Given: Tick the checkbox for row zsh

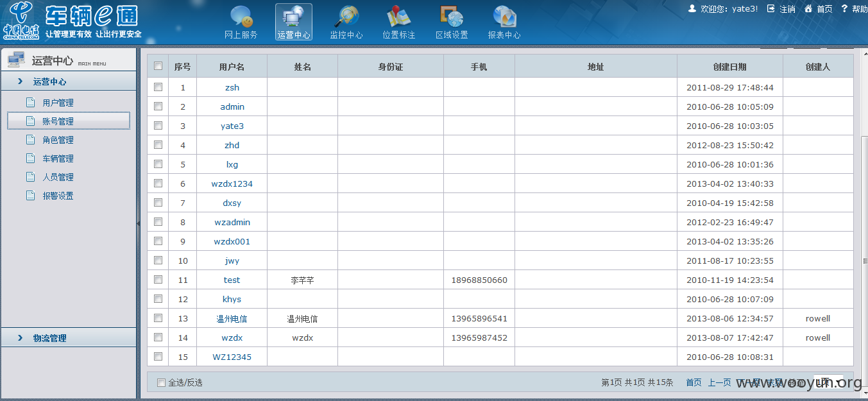Looking at the screenshot, I should (158, 87).
